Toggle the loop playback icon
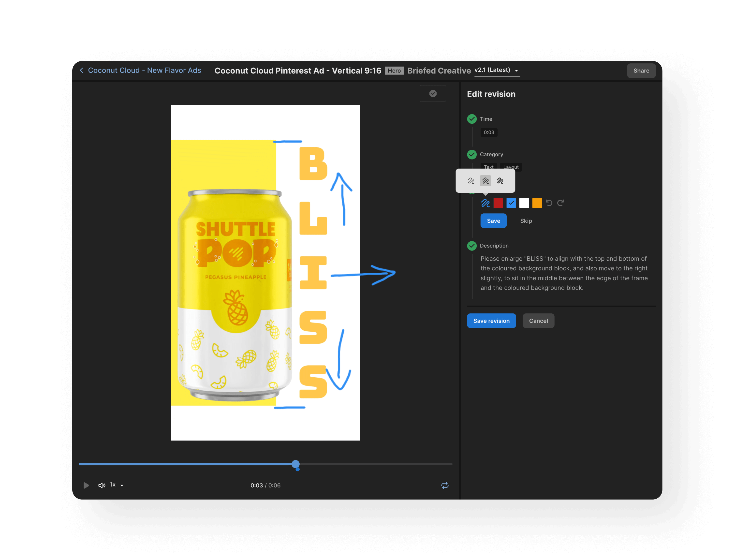 coord(445,485)
